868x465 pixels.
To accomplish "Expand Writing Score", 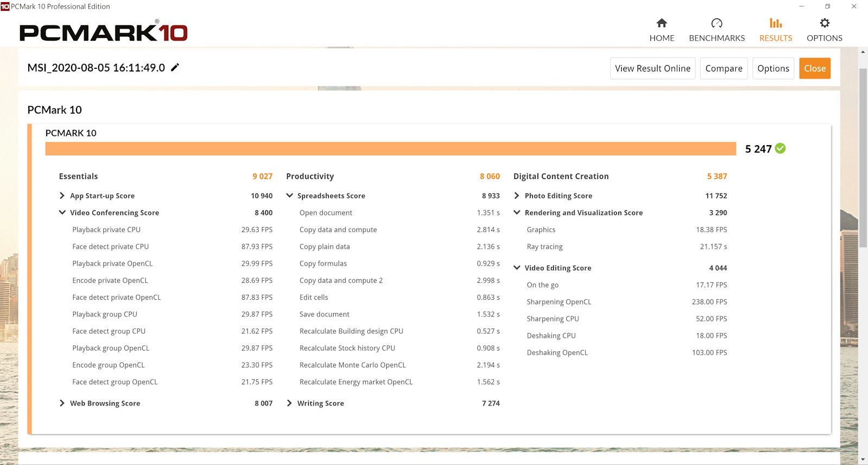I will click(289, 403).
